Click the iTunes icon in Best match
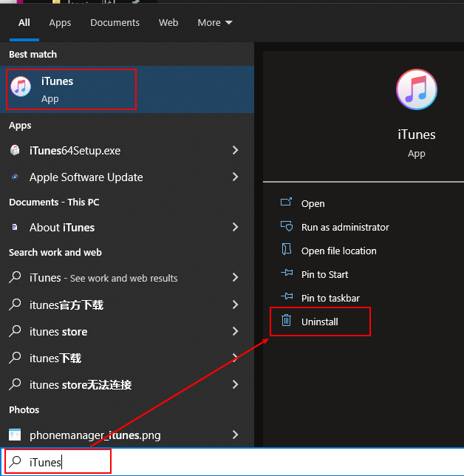The height and width of the screenshot is (476, 464). click(21, 86)
